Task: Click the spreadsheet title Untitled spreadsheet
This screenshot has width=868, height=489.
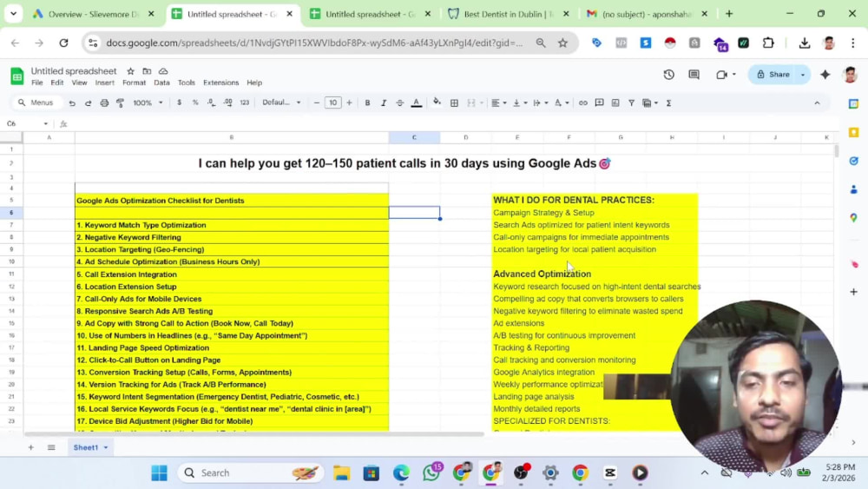Action: 74,71
